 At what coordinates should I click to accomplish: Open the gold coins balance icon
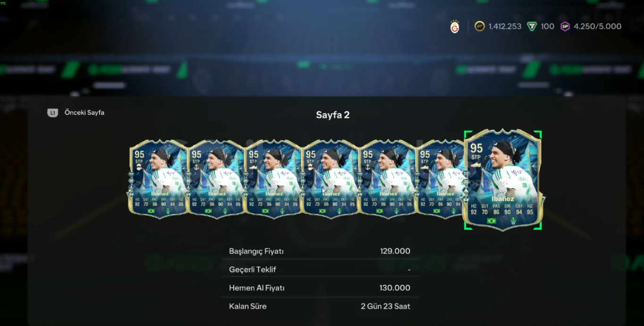pos(479,26)
